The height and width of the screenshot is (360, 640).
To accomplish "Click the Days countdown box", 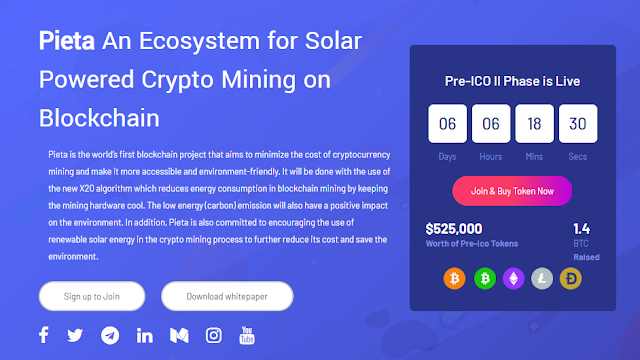I will pos(447,124).
